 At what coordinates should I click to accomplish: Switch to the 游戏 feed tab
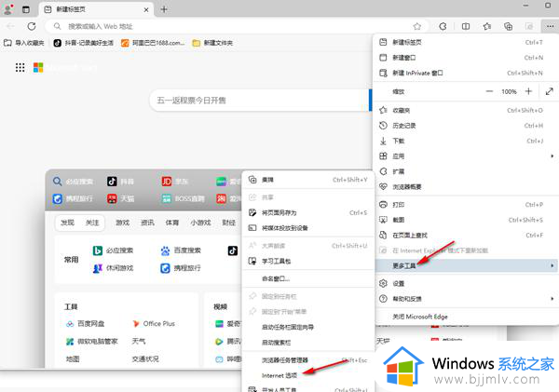click(123, 223)
